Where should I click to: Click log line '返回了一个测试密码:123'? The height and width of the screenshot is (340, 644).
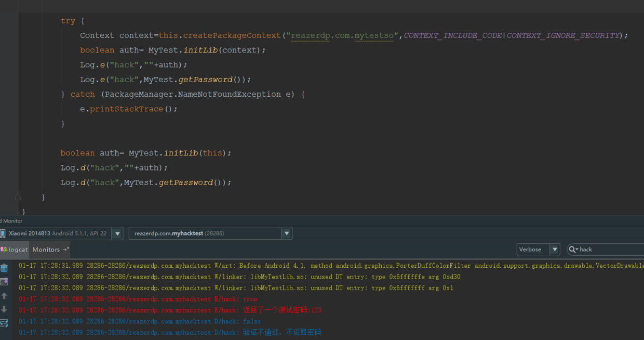[170, 310]
